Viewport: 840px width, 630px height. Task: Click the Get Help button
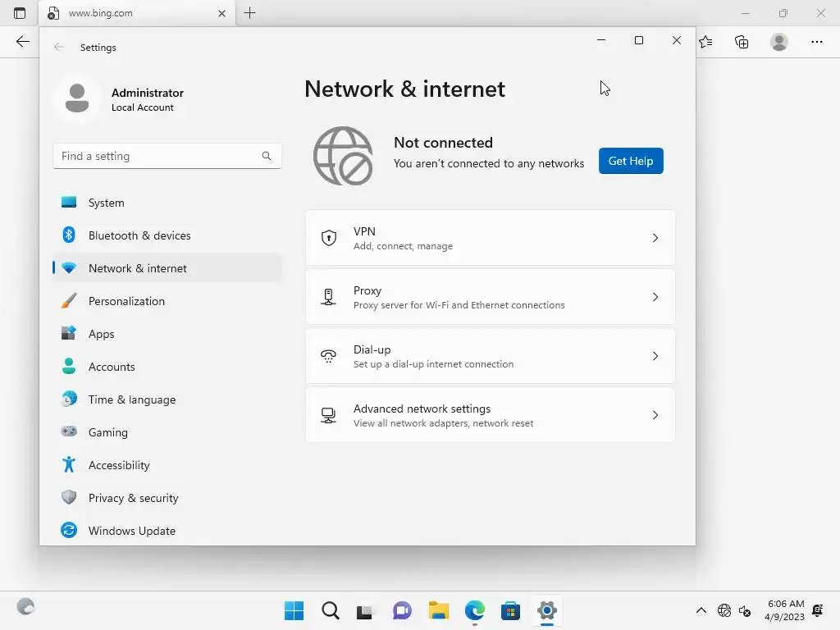click(x=631, y=161)
